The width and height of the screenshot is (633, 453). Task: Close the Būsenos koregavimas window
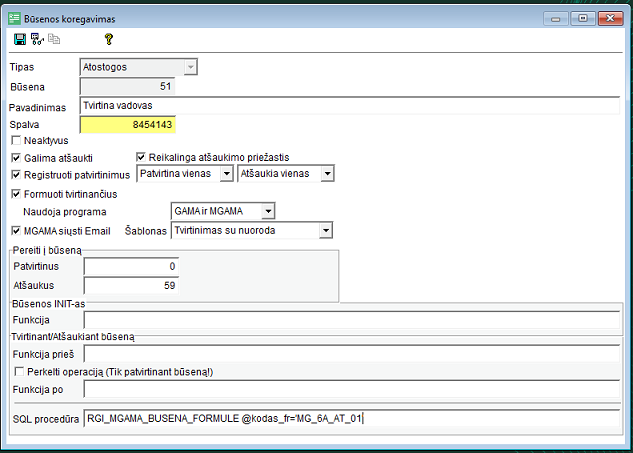[x=608, y=18]
